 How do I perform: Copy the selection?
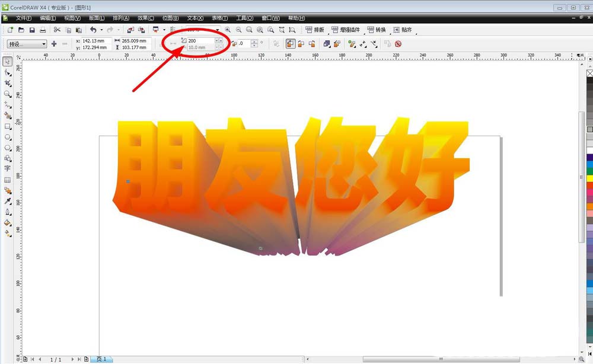click(x=68, y=30)
